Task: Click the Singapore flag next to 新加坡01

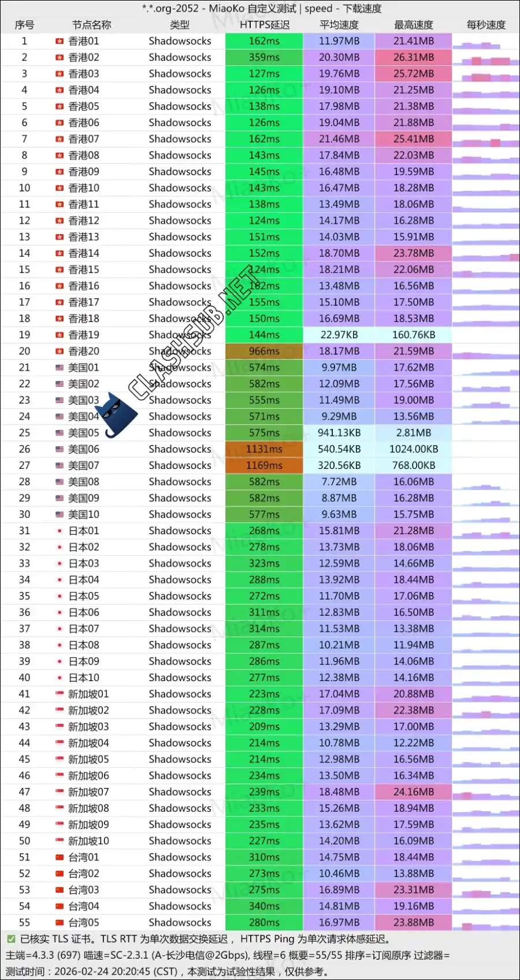Action: coord(59,694)
